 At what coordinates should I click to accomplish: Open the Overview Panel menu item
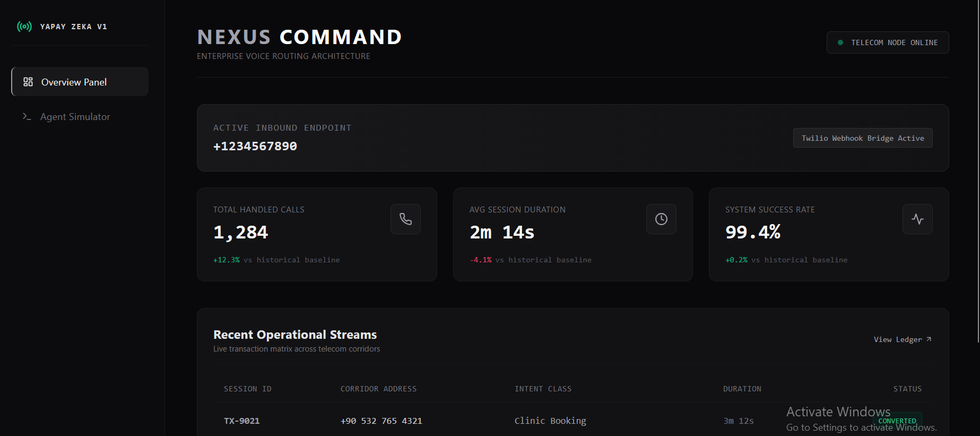point(80,82)
